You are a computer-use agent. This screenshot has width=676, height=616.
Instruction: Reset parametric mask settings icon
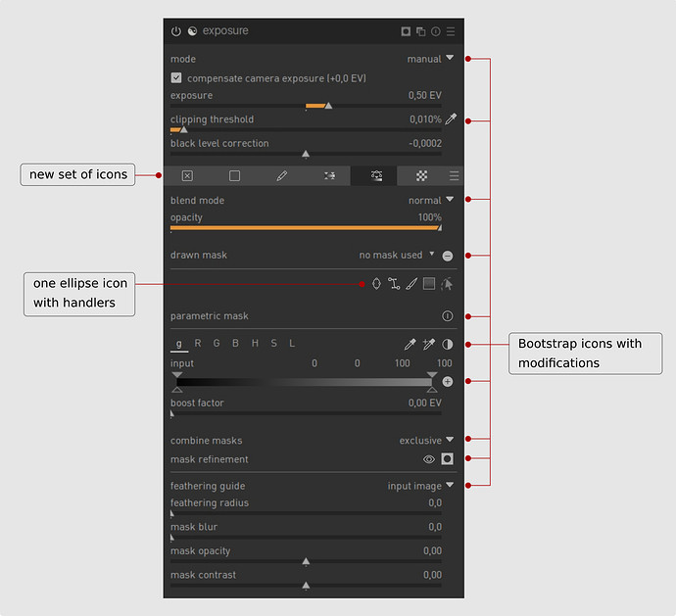tap(448, 316)
